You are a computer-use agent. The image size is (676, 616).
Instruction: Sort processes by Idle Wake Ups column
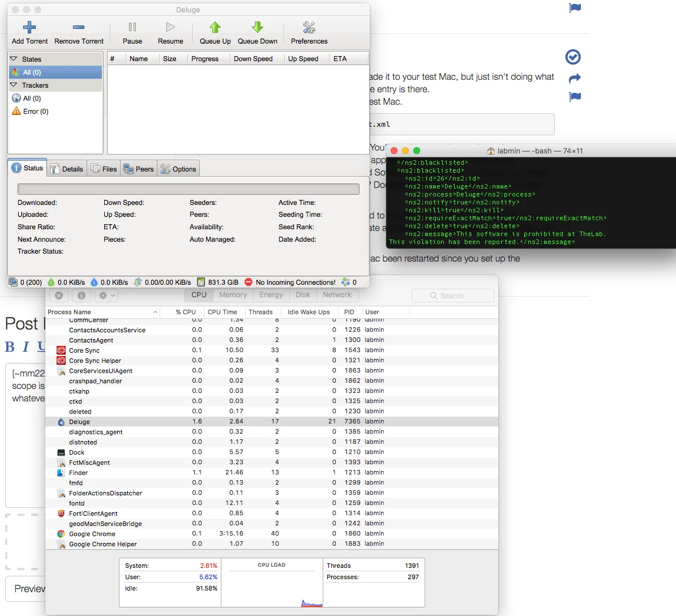pyautogui.click(x=310, y=312)
